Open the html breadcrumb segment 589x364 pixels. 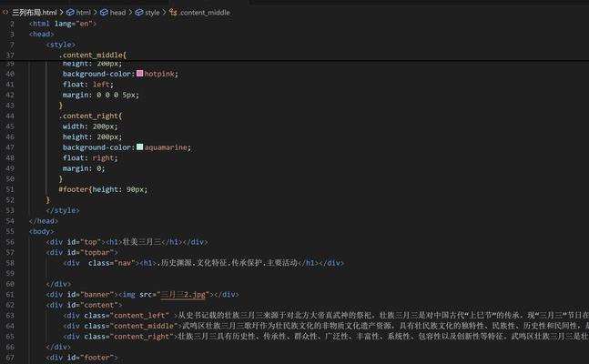[84, 13]
